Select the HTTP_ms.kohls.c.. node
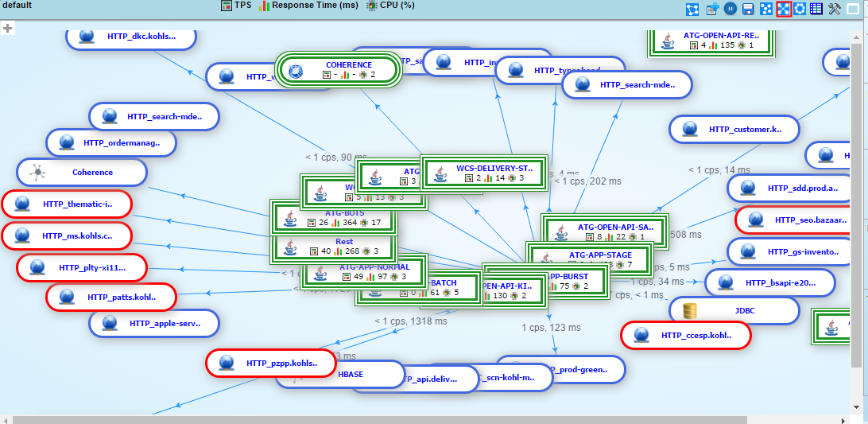The width and height of the screenshot is (868, 424). tap(67, 236)
